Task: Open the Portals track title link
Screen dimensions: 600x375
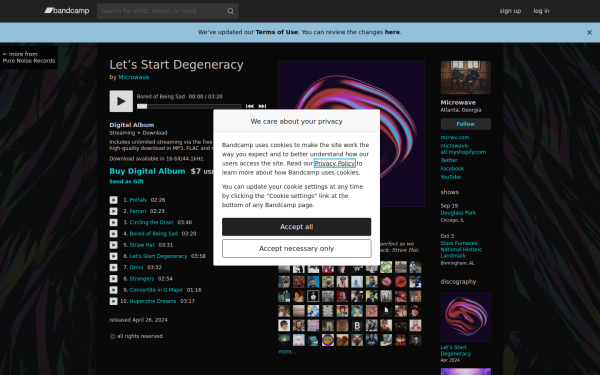Action: 138,200
